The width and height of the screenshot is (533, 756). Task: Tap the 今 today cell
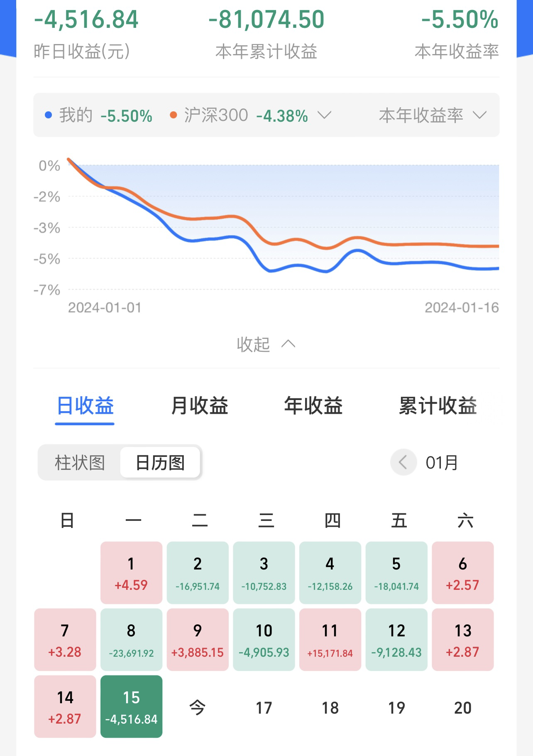(198, 707)
